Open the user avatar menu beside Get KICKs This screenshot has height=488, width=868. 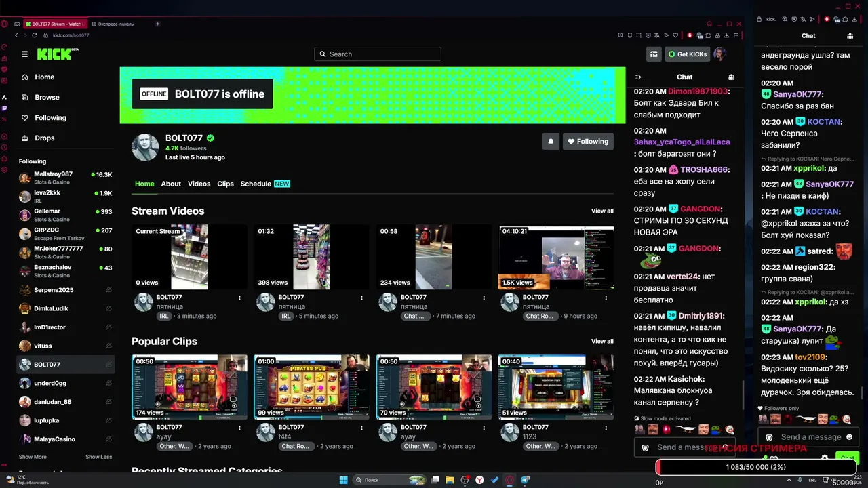coord(719,54)
